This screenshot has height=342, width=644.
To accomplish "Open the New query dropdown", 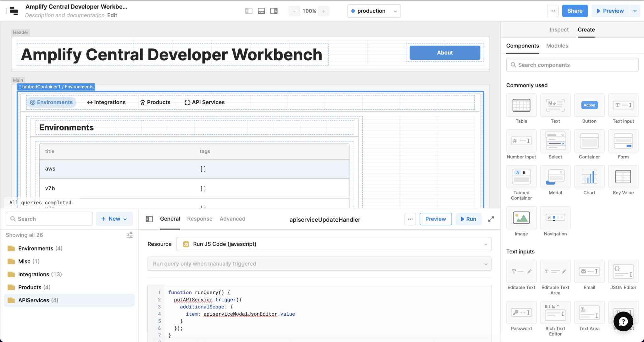I will [x=114, y=218].
